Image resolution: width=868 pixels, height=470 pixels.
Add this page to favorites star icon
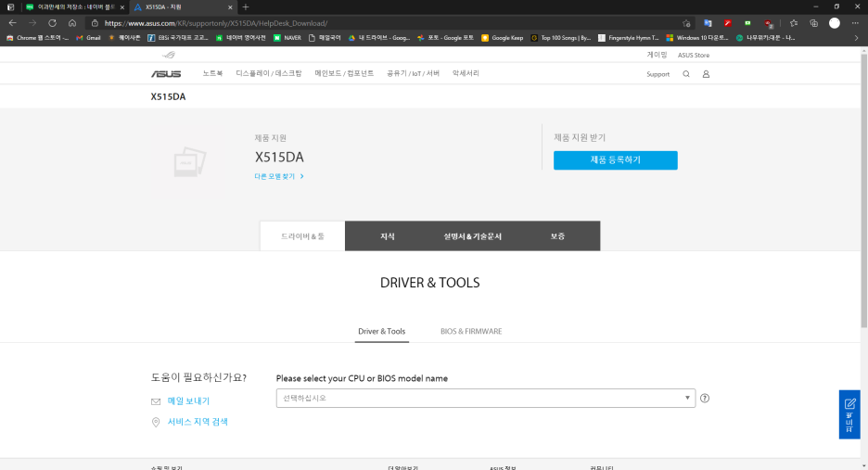pyautogui.click(x=686, y=23)
